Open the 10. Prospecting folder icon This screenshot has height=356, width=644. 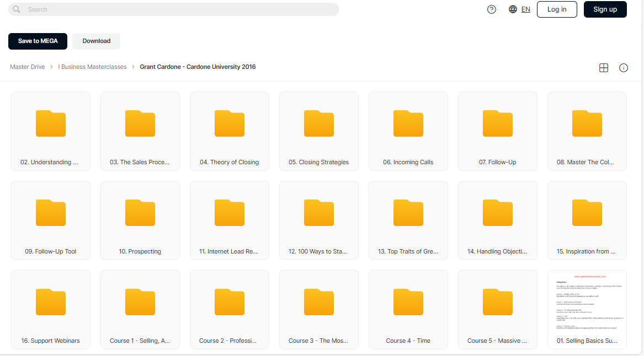click(x=140, y=213)
